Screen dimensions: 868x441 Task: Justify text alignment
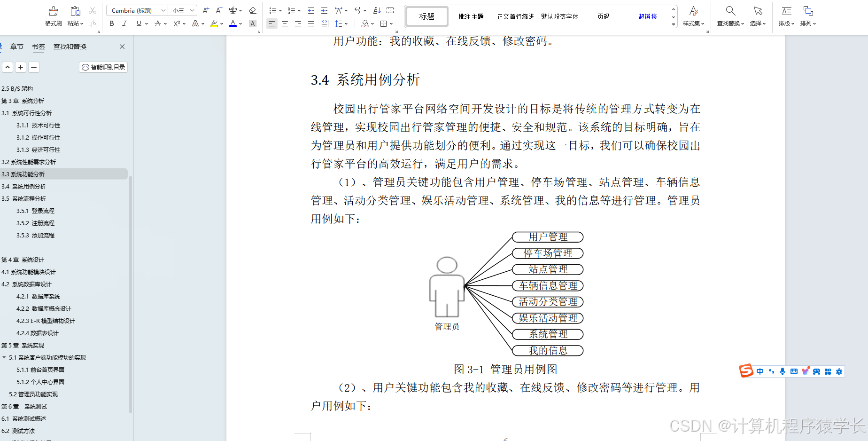click(311, 24)
